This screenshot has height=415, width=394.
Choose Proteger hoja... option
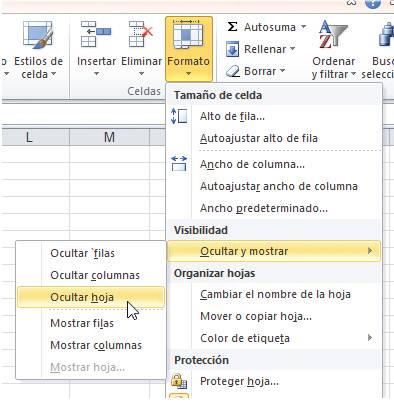point(274,381)
